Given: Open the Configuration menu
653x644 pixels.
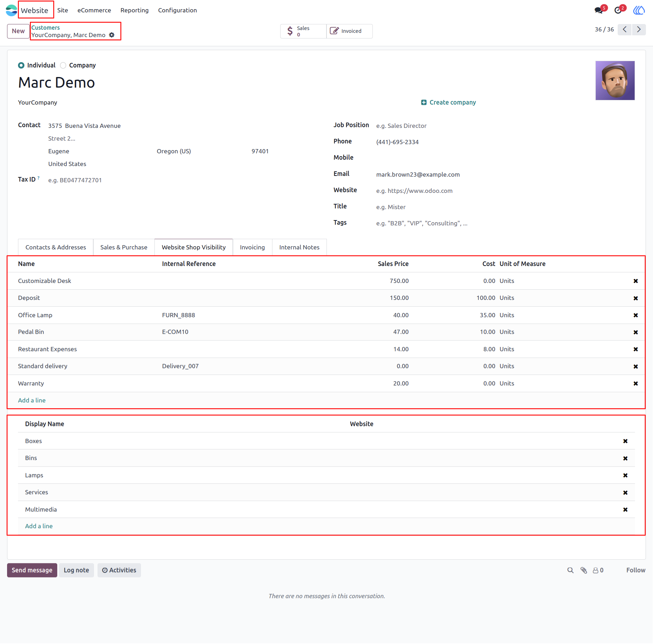Looking at the screenshot, I should (x=177, y=10).
